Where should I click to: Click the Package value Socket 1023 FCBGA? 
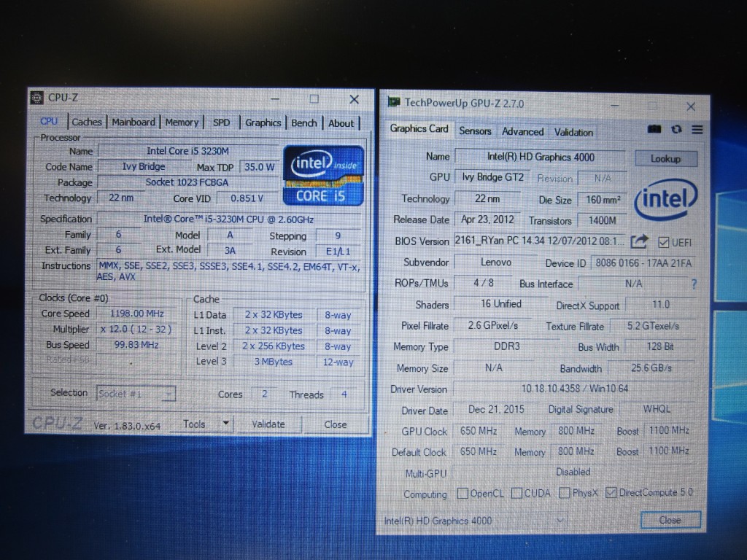(x=187, y=182)
